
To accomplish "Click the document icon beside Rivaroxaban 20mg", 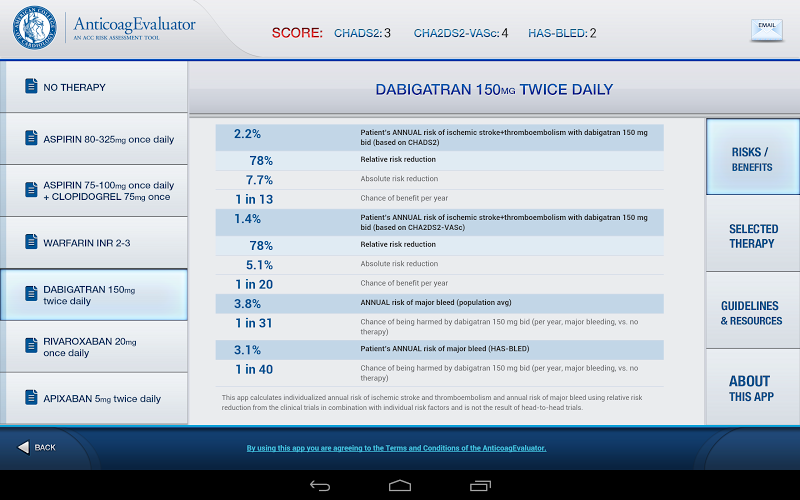I will click(31, 346).
